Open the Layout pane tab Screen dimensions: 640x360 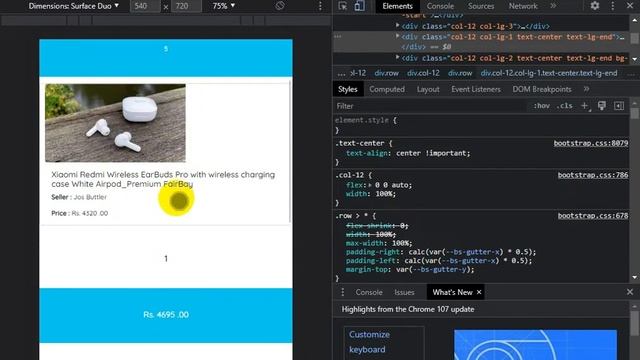click(x=428, y=89)
